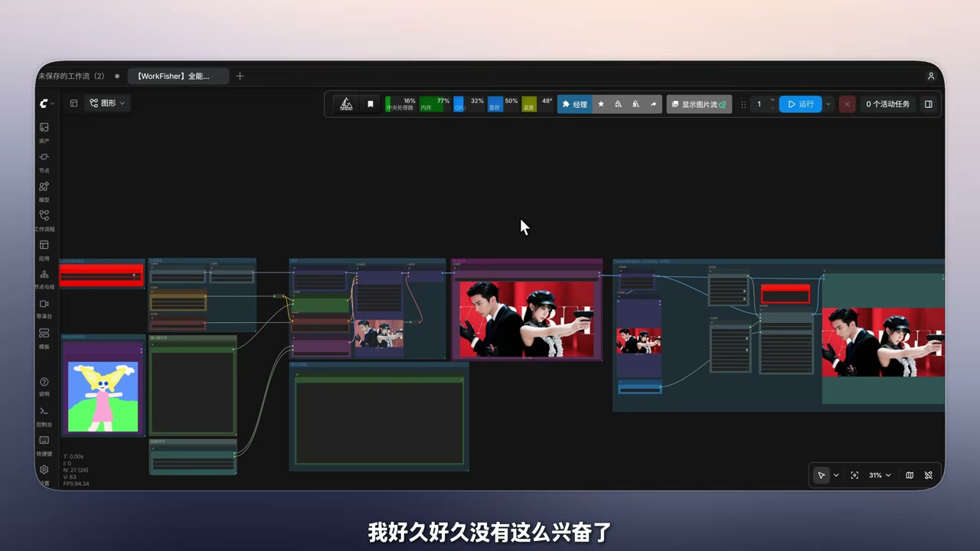
Task: Open the 工作流程 (Workflows) sidebar panel
Action: [44, 220]
